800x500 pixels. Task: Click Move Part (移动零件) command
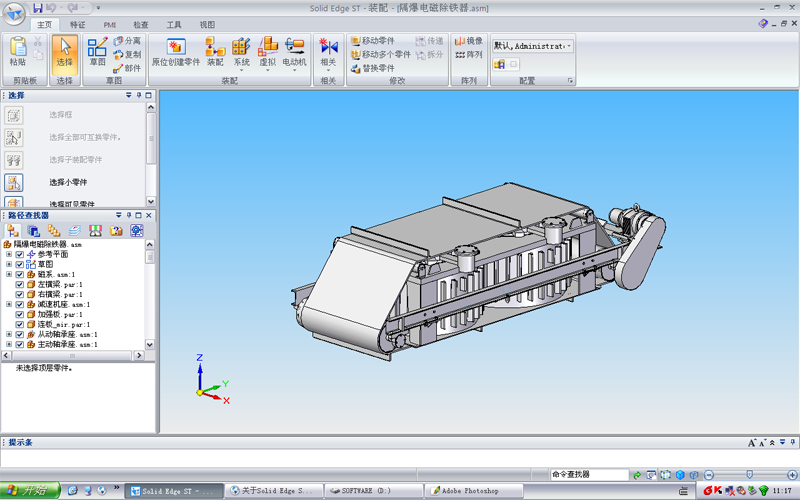pos(373,41)
